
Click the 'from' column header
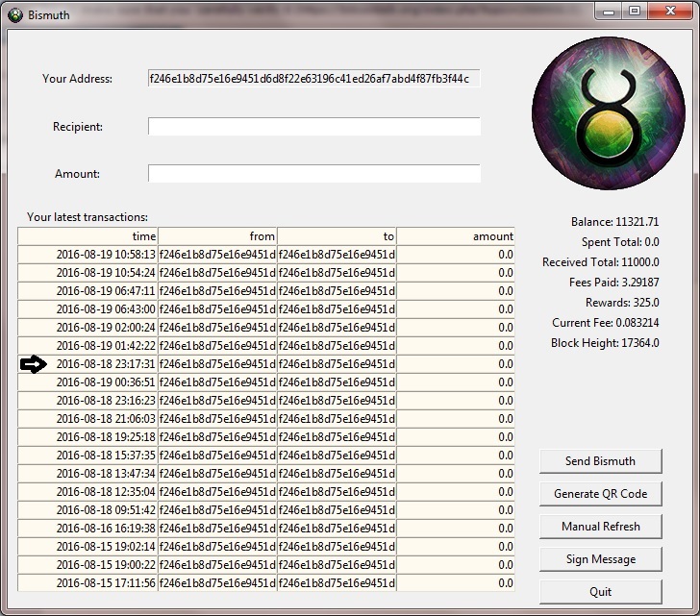click(x=217, y=236)
